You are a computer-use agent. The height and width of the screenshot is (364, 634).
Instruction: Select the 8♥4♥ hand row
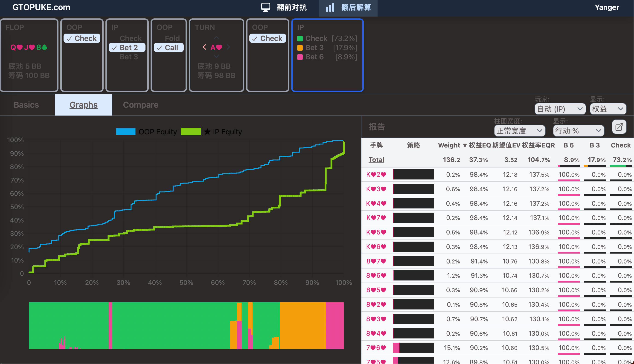[498, 333]
